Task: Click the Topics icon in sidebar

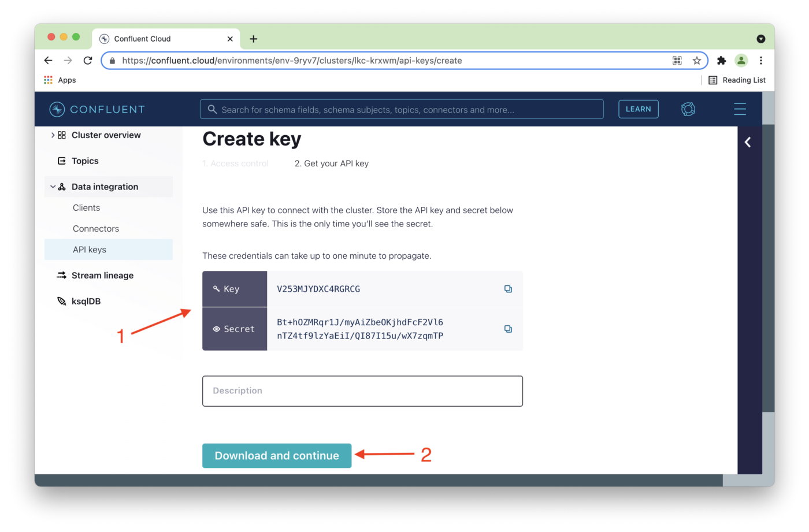Action: point(62,161)
